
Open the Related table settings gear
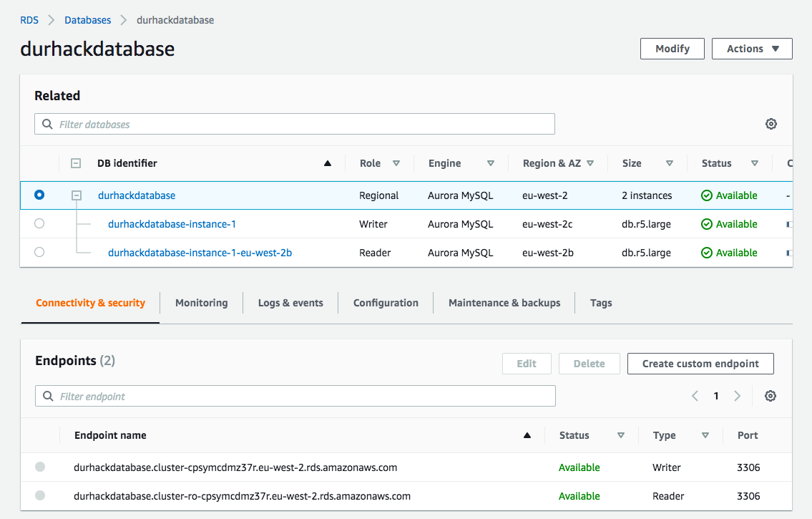pos(771,124)
